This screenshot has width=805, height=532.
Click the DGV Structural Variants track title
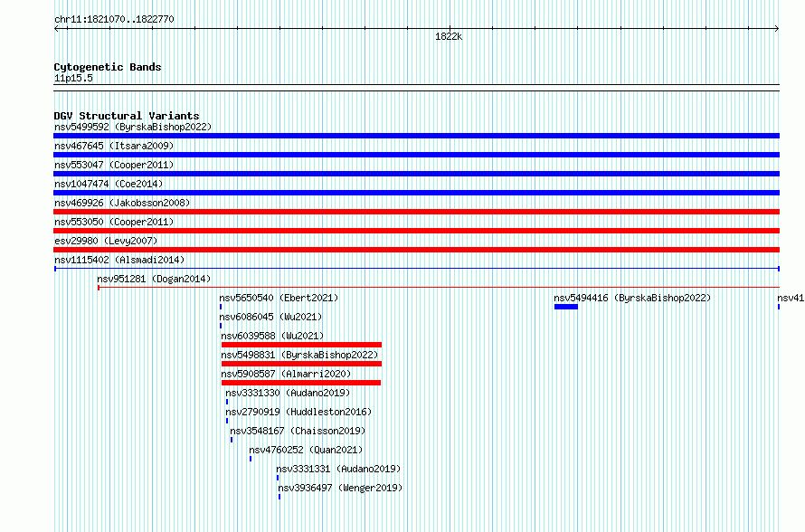127,116
